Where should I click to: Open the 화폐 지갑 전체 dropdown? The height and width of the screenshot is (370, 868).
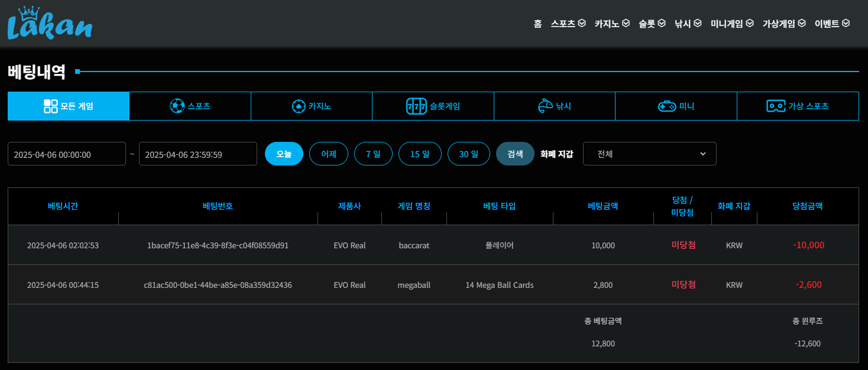pos(649,154)
